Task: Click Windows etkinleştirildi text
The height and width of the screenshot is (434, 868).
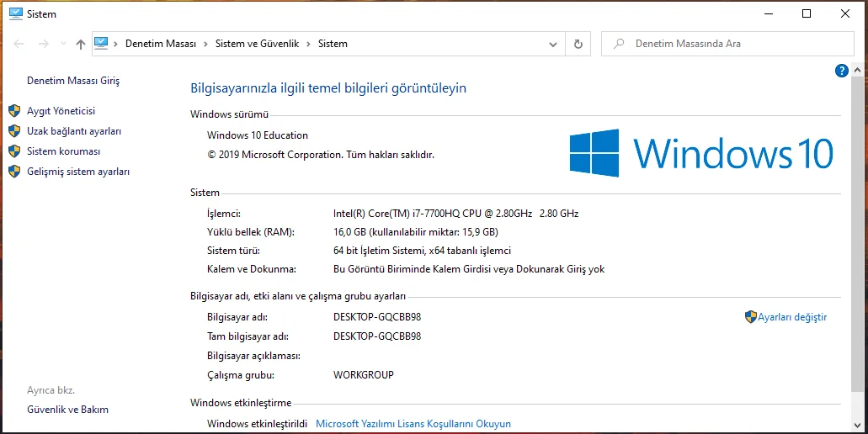Action: point(257,424)
